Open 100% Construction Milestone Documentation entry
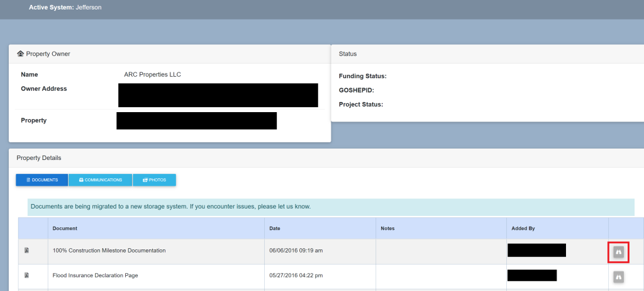644x291 pixels. (x=109, y=251)
